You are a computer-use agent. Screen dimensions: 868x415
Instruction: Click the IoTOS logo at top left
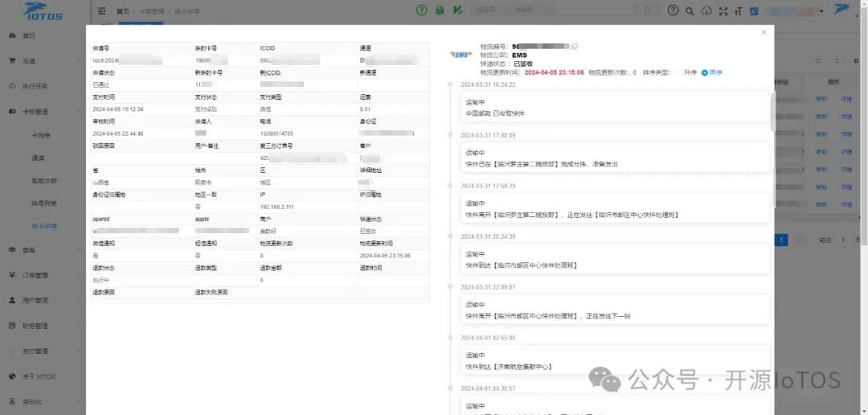43,11
